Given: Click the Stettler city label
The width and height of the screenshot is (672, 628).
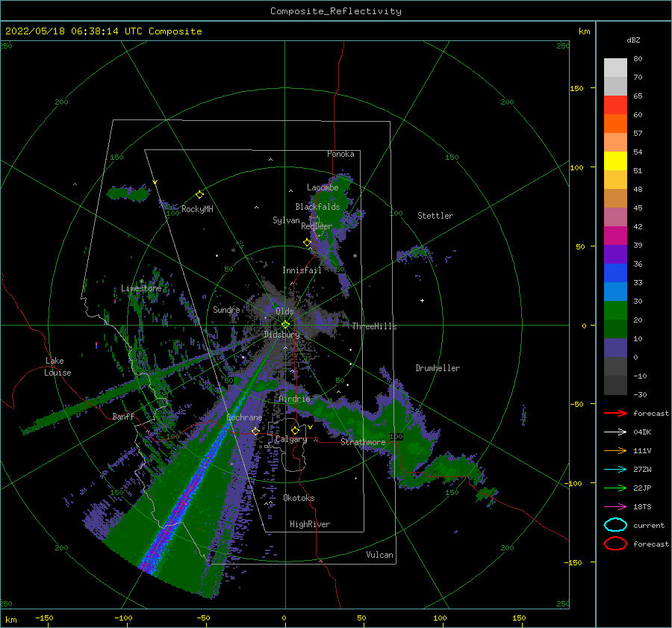Looking at the screenshot, I should pos(435,216).
